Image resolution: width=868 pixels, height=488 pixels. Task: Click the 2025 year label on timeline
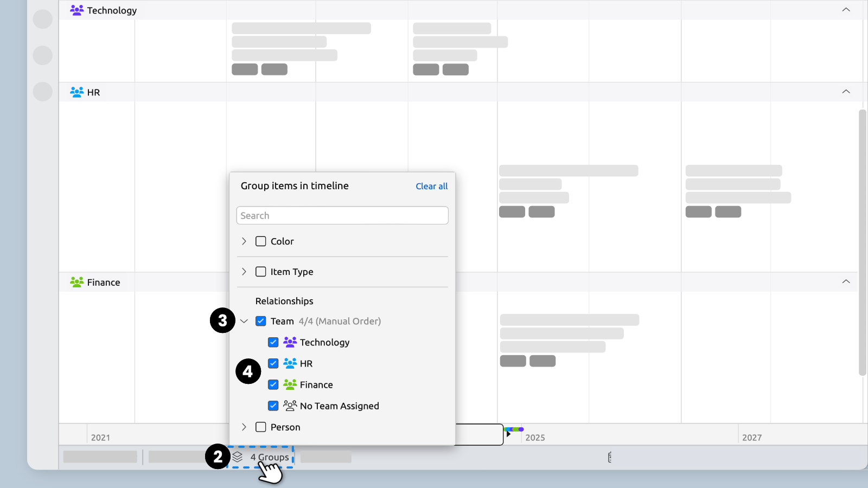coord(535,438)
